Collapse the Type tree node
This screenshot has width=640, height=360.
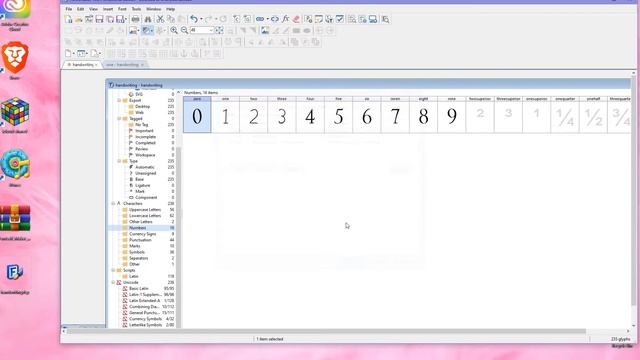pos(119,161)
